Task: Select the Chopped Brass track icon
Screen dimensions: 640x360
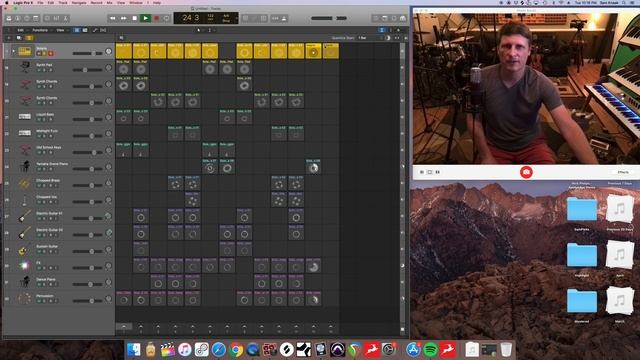Action: pyautogui.click(x=24, y=183)
